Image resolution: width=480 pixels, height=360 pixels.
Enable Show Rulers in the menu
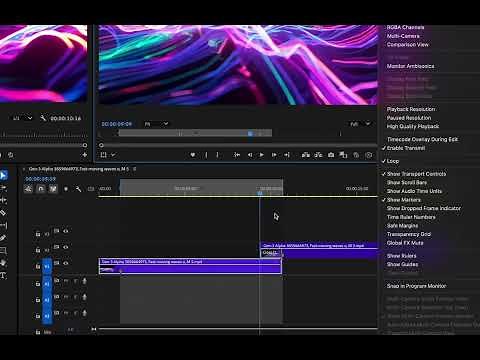coord(402,256)
